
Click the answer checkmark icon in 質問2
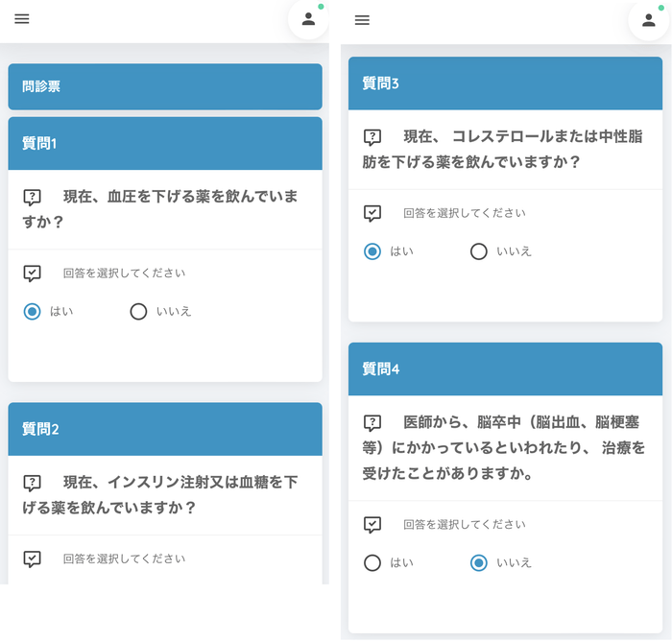tap(32, 559)
